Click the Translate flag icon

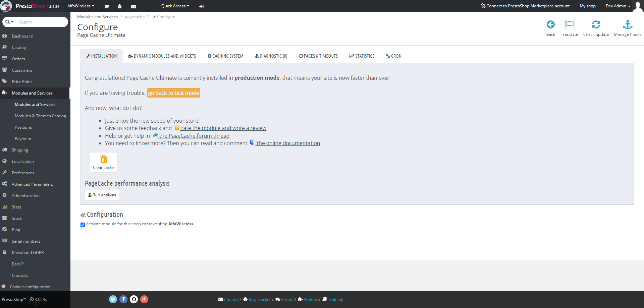pyautogui.click(x=570, y=24)
